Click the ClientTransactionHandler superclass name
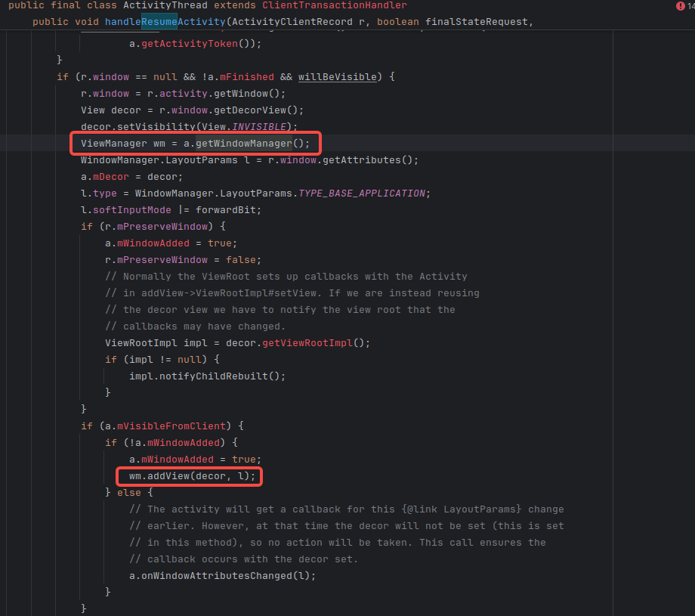The height and width of the screenshot is (616, 695). [336, 5]
